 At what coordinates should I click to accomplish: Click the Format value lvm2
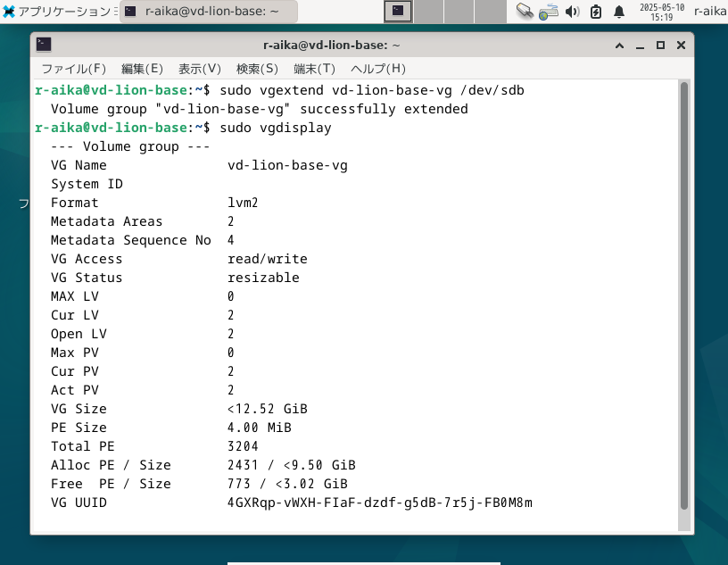[x=243, y=203]
